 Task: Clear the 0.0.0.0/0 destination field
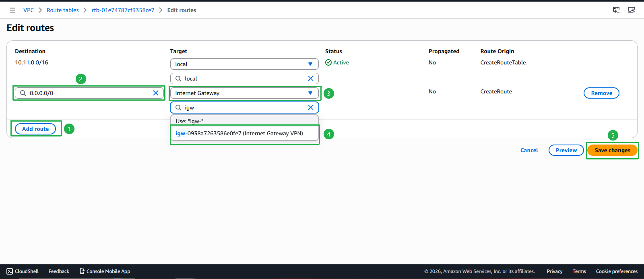156,93
